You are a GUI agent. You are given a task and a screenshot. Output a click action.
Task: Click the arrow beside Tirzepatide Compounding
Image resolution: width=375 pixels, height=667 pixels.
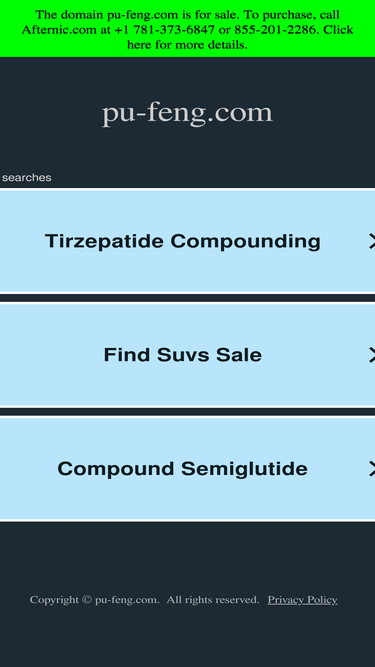pos(372,241)
